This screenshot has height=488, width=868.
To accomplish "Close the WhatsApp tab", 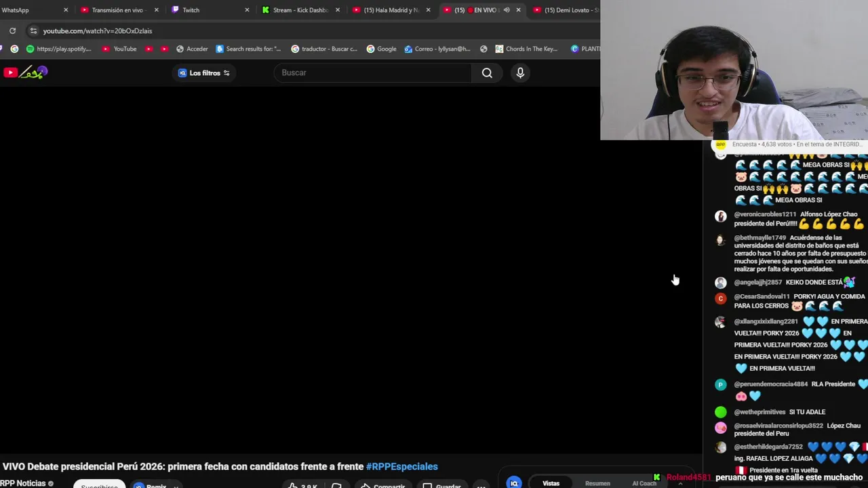I will (66, 10).
